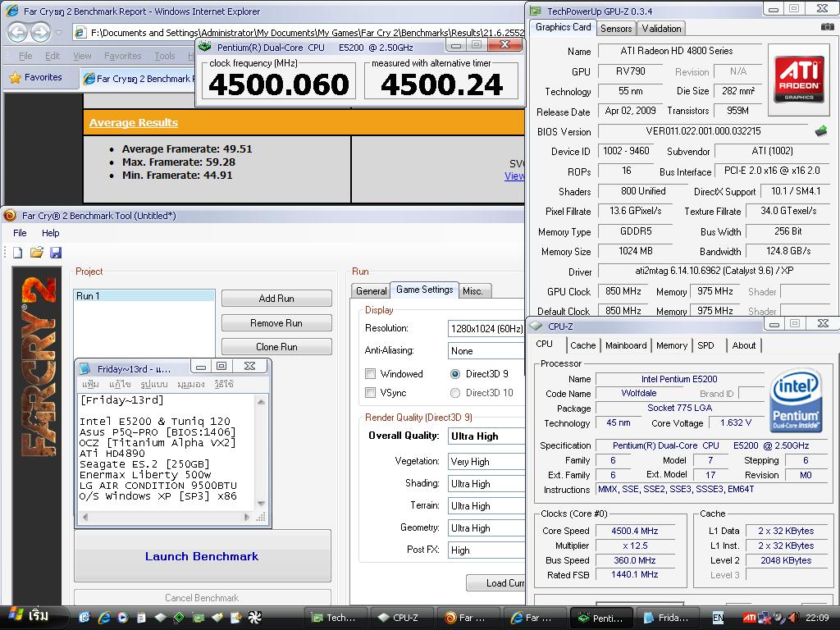
Task: Click the Open project folder icon
Action: [x=36, y=253]
